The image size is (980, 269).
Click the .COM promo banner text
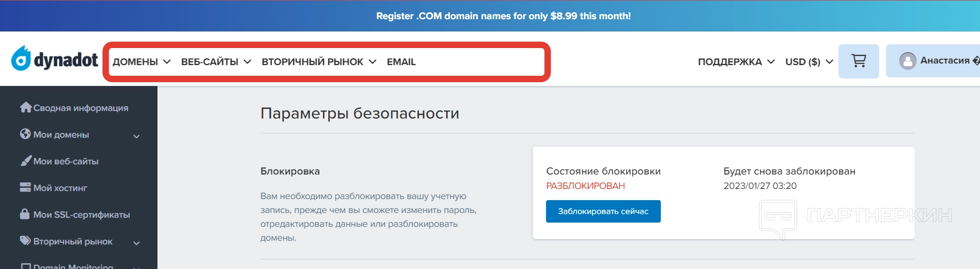[x=503, y=16]
